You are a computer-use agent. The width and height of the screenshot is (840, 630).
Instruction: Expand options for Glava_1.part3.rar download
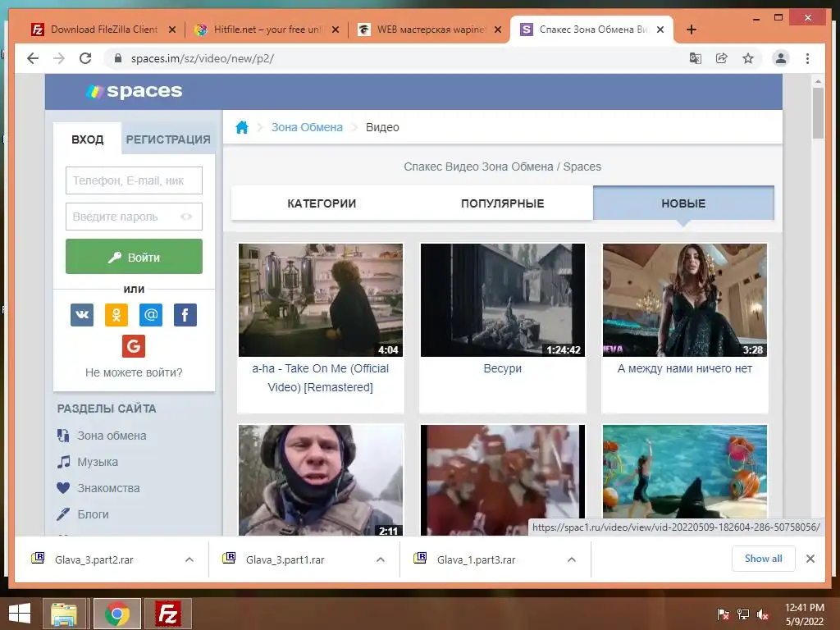pos(572,559)
